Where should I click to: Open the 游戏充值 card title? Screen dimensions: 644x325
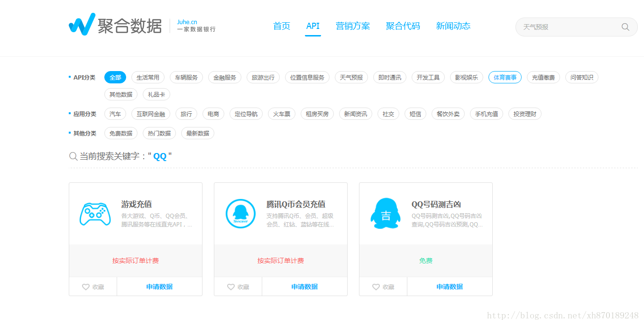tap(137, 204)
